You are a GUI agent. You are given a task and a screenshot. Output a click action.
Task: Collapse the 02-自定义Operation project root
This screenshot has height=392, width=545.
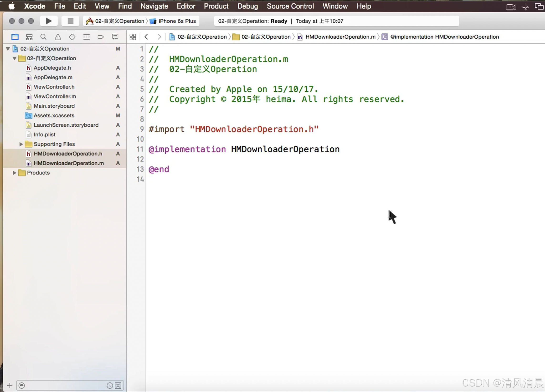8,49
